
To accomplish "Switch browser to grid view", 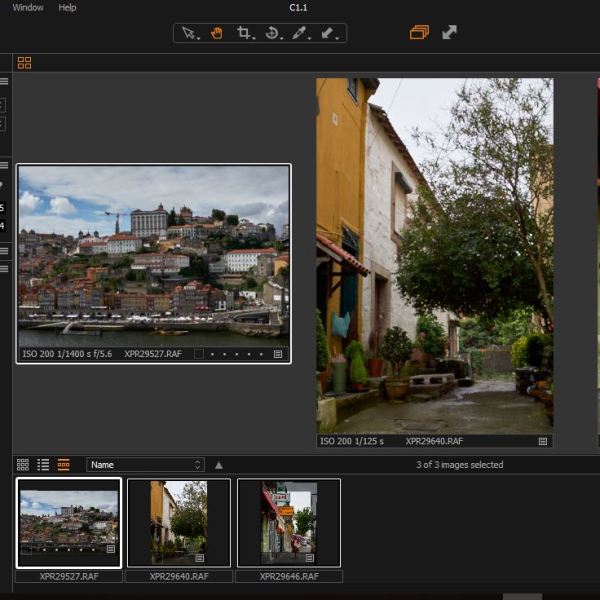I will click(23, 465).
